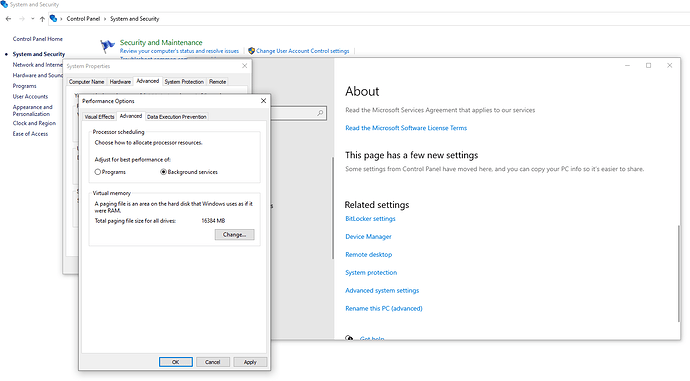Open System protection link
Image resolution: width=690 pixels, height=381 pixels.
371,273
